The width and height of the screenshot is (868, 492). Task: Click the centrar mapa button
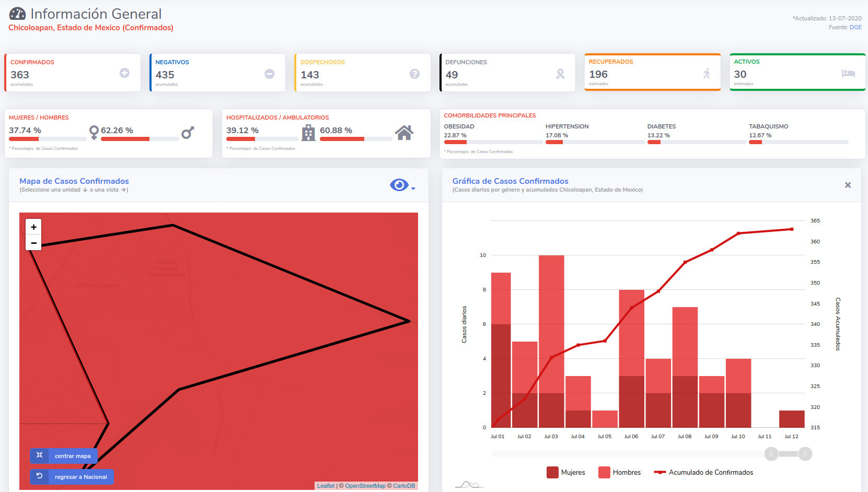tap(64, 456)
